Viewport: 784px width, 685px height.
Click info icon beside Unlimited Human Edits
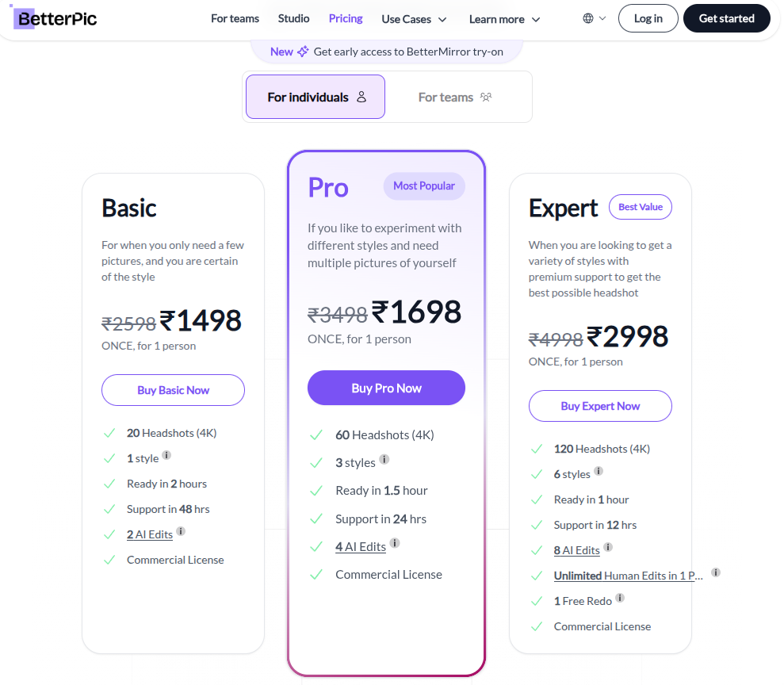(716, 572)
